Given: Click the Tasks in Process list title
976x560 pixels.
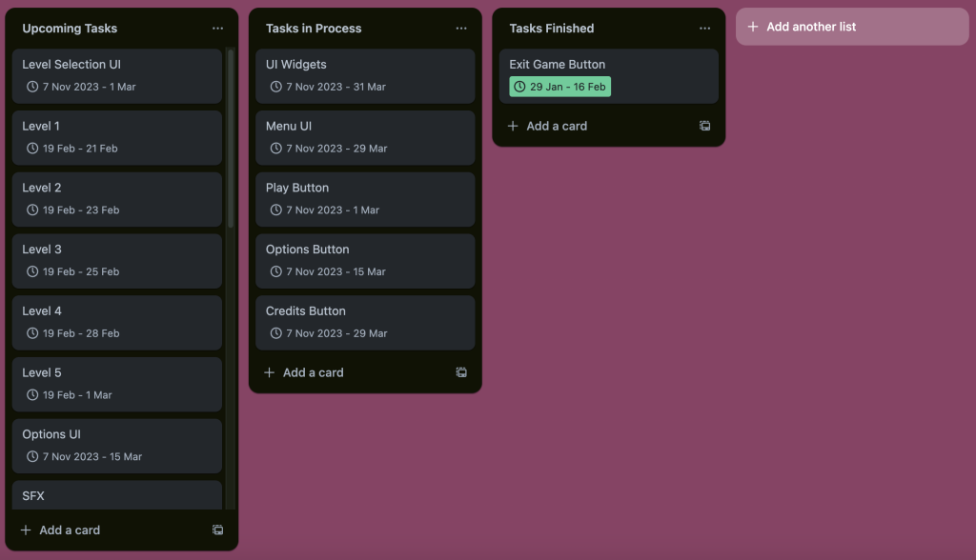Looking at the screenshot, I should (314, 29).
